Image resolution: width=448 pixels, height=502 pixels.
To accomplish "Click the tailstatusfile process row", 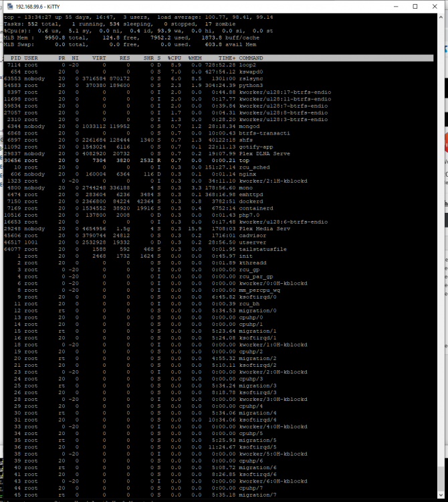I will pos(219,249).
